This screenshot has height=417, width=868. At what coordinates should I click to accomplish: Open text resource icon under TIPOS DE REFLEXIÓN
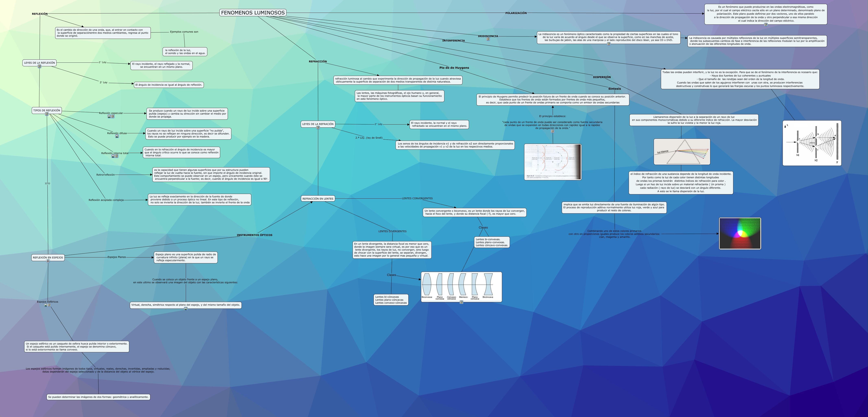pos(47,114)
